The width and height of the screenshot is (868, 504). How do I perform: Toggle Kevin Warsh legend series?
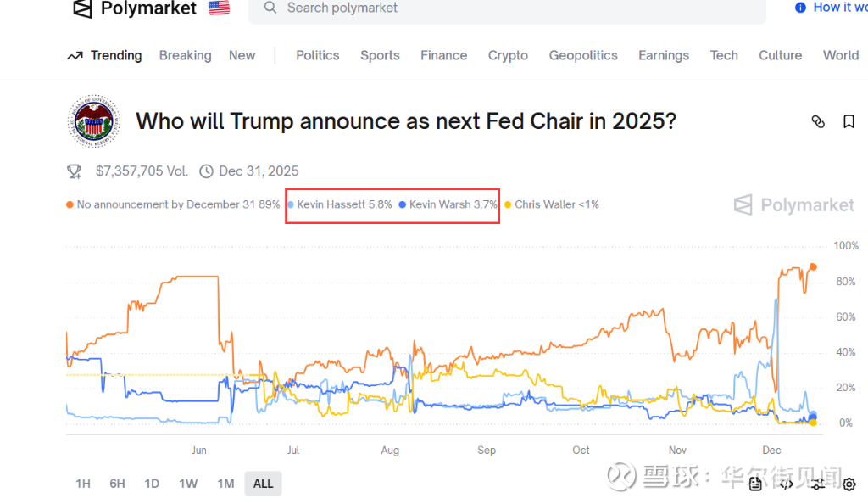(x=447, y=204)
